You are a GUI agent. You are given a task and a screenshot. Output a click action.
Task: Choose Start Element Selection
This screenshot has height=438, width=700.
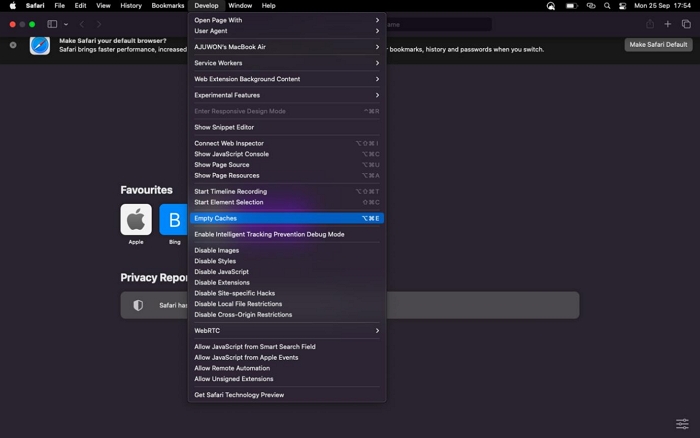click(x=287, y=202)
